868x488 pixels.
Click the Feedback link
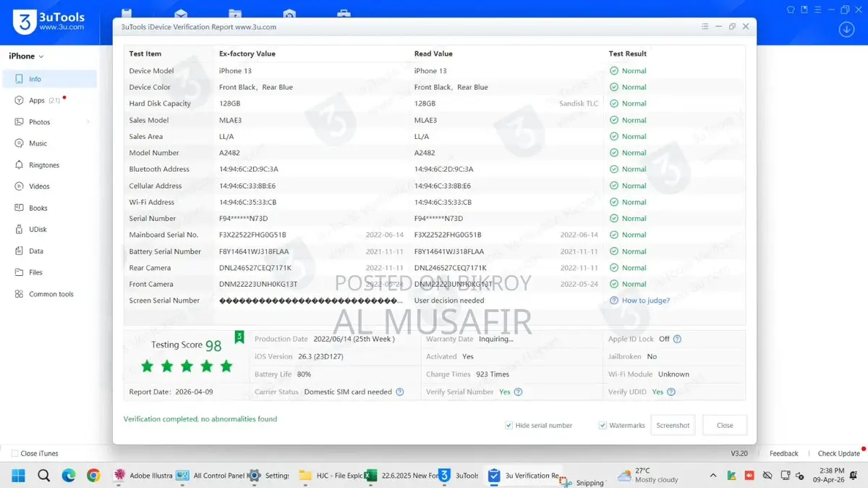tap(784, 453)
